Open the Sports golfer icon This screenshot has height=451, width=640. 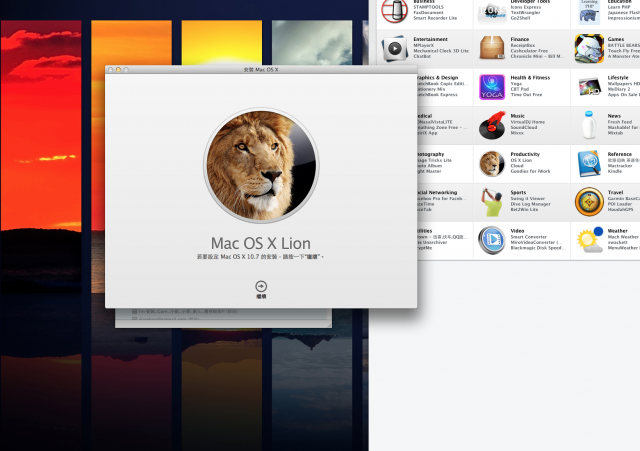492,202
